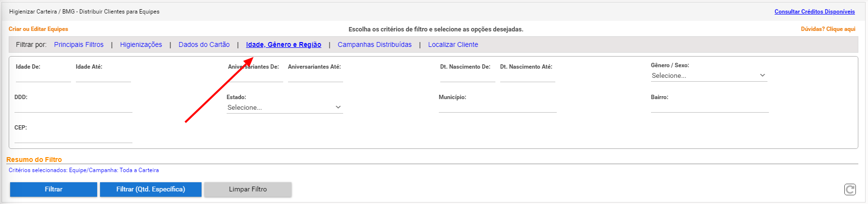Viewport: 868px width, 204px height.
Task: Open the Localizar Cliente tab
Action: (x=453, y=44)
